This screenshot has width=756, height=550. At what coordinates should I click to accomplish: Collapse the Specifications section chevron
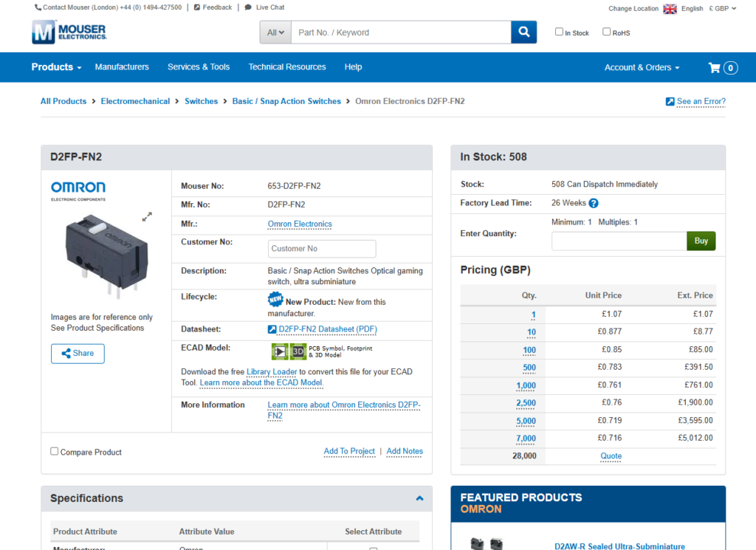click(419, 498)
